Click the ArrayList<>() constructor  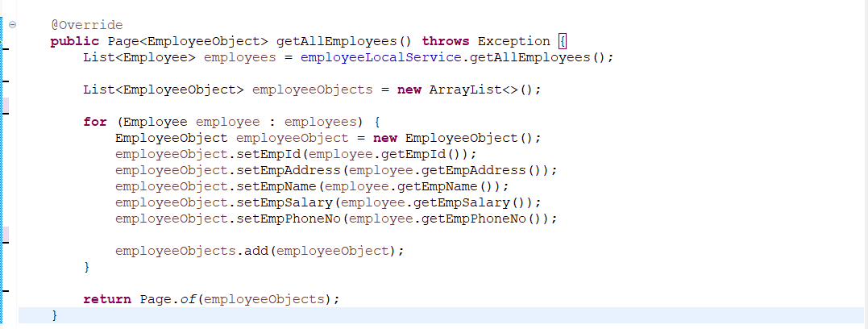481,90
